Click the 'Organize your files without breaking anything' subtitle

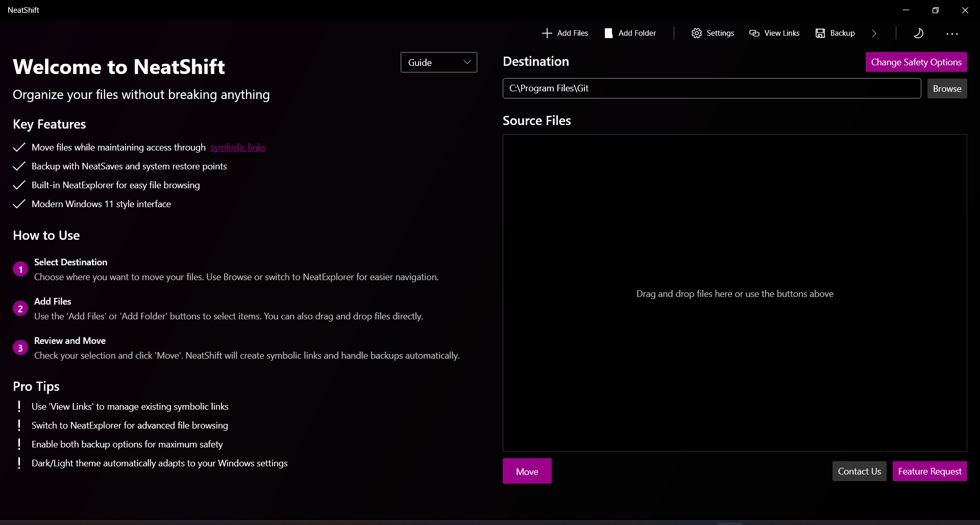[x=141, y=95]
